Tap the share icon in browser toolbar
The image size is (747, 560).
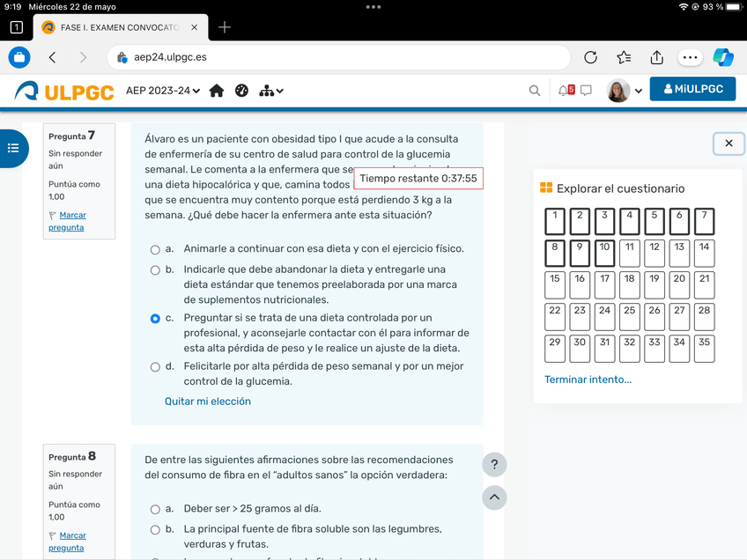(657, 57)
